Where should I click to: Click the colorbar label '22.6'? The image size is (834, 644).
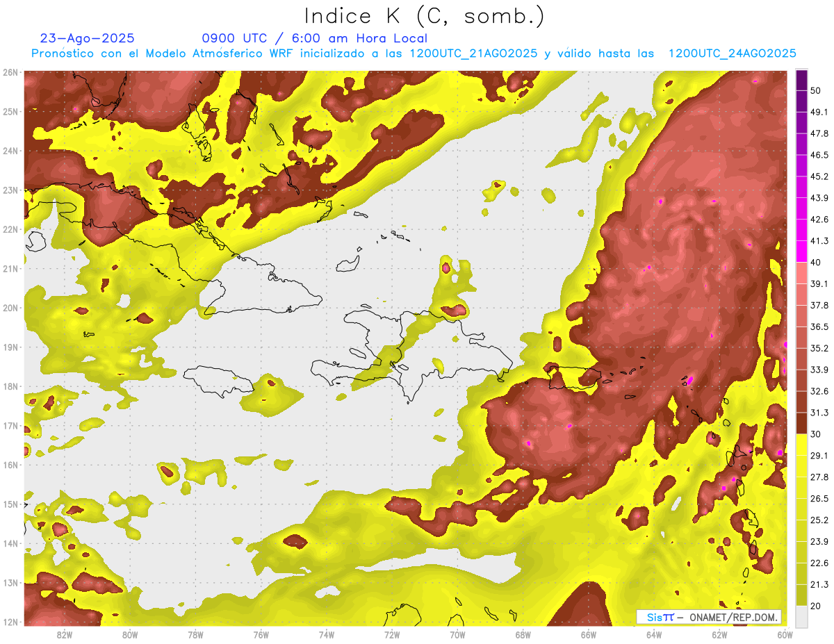click(819, 563)
